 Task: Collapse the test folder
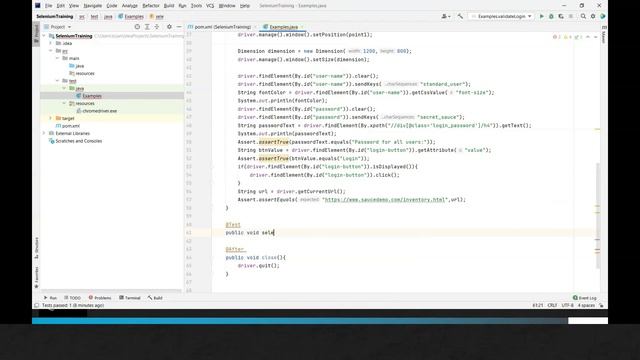pos(58,81)
